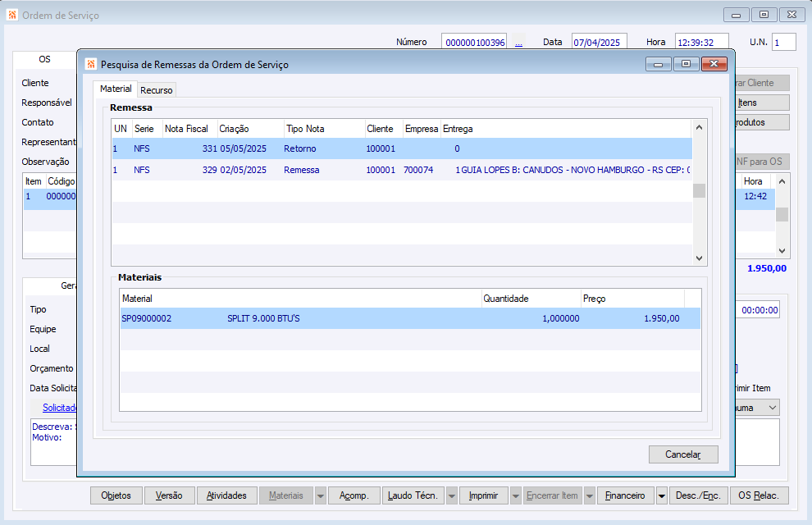Select the Material tab
812x525 pixels.
116,89
